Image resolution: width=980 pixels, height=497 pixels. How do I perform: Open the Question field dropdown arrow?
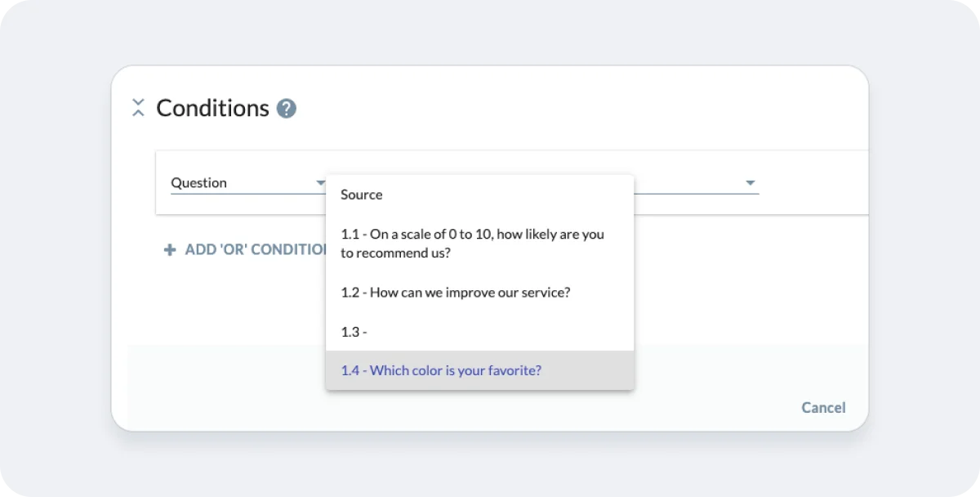(x=320, y=182)
